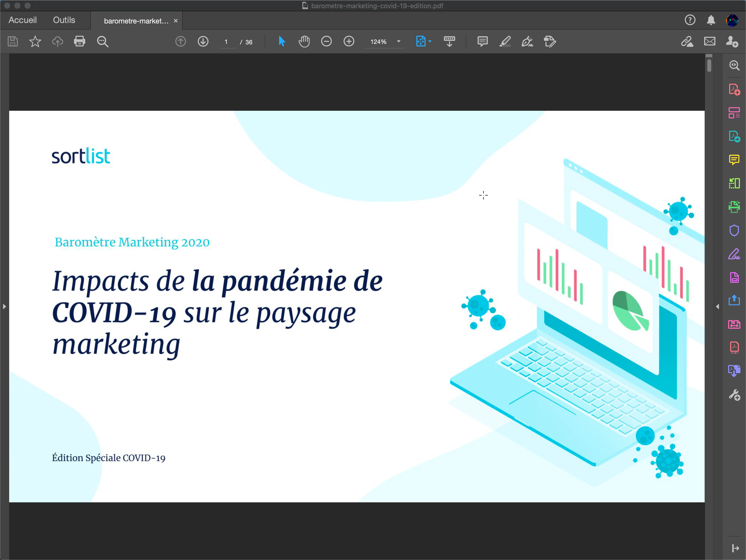Collapse the right tools pane arrow
The height and width of the screenshot is (560, 746).
(x=717, y=307)
